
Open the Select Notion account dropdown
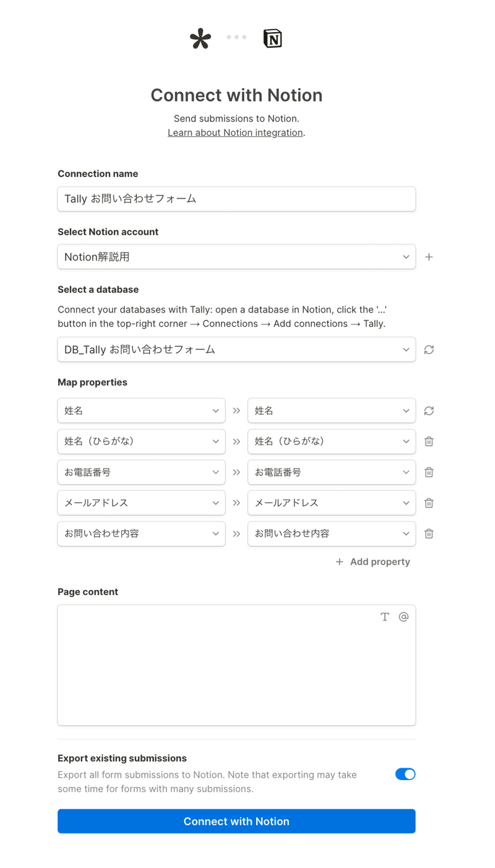pyautogui.click(x=236, y=256)
